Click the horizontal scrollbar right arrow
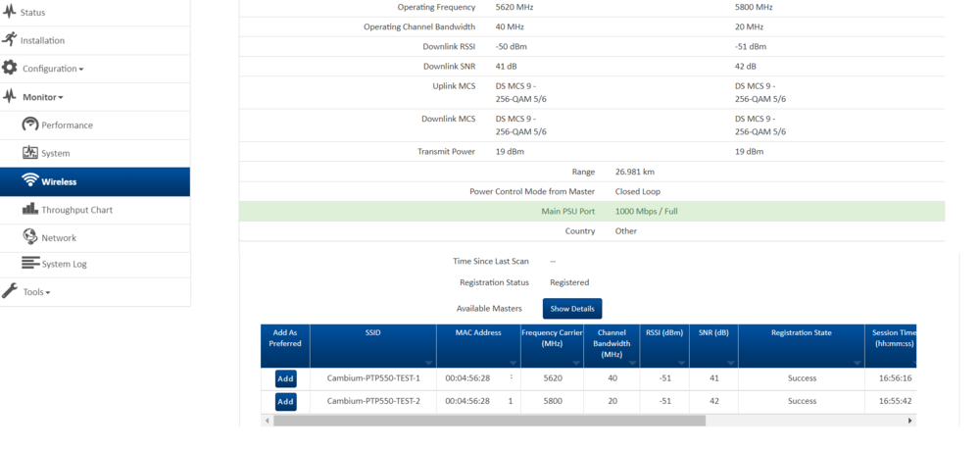The width and height of the screenshot is (980, 450). pos(910,421)
